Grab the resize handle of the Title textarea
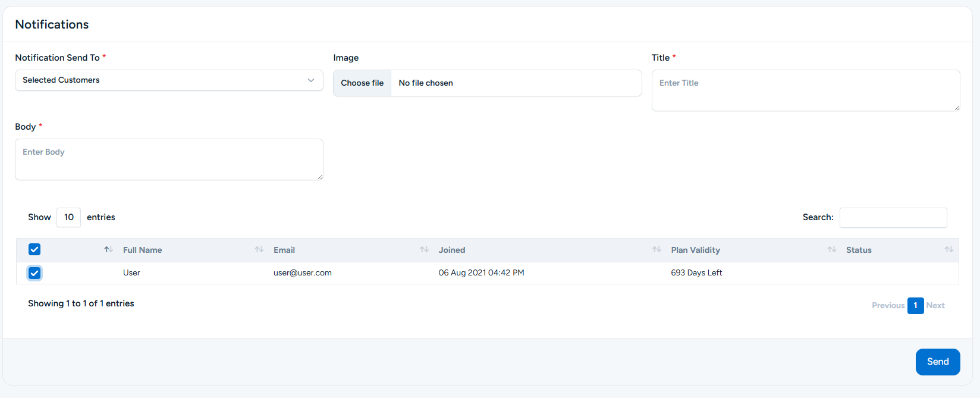This screenshot has height=398, width=980. click(956, 108)
